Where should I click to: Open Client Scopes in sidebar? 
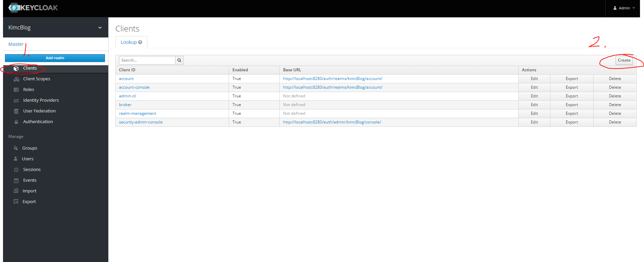[37, 79]
